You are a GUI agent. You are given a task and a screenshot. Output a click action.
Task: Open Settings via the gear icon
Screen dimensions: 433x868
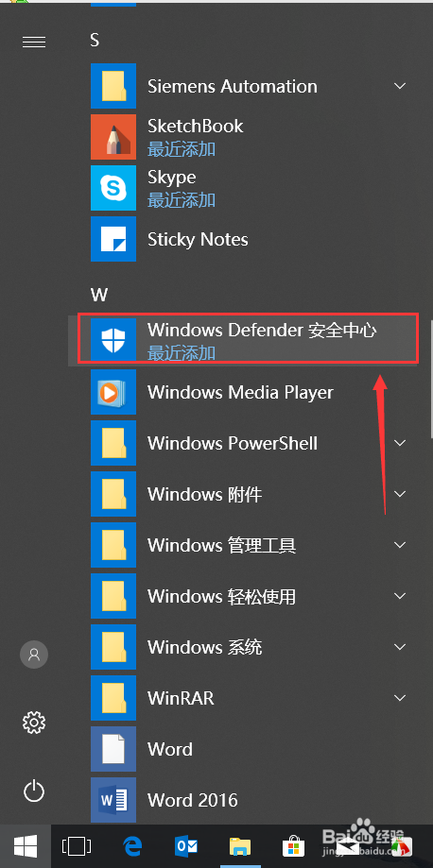click(34, 723)
